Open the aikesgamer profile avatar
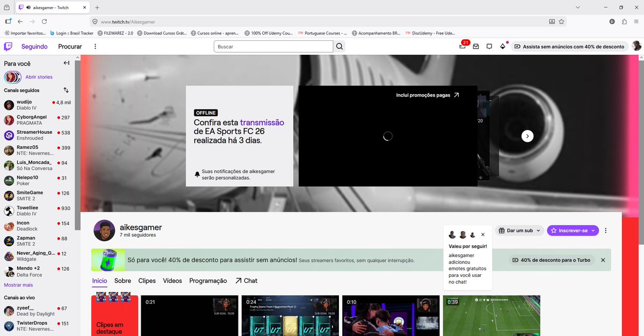This screenshot has height=336, width=644. point(104,230)
